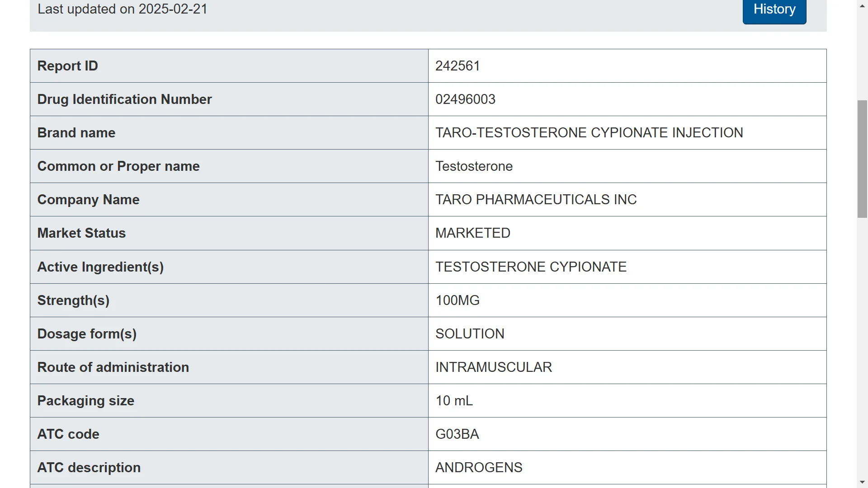Screen dimensions: 868x488
Task: Click the vertical scrollbar thumb
Action: 862,159
